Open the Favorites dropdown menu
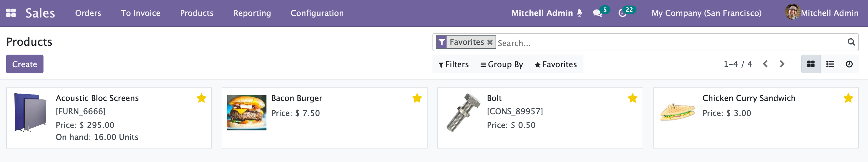Screen dimensions: 868x162 pos(556,64)
